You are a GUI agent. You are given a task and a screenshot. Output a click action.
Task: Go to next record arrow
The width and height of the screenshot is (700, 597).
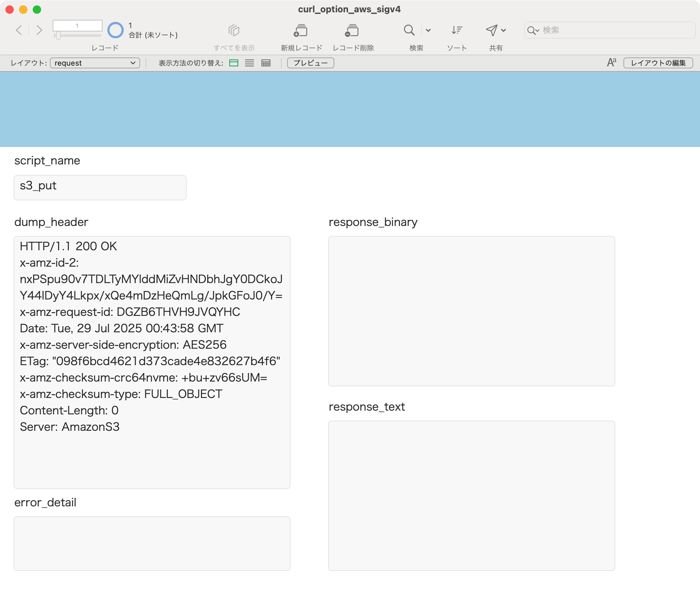coord(39,30)
